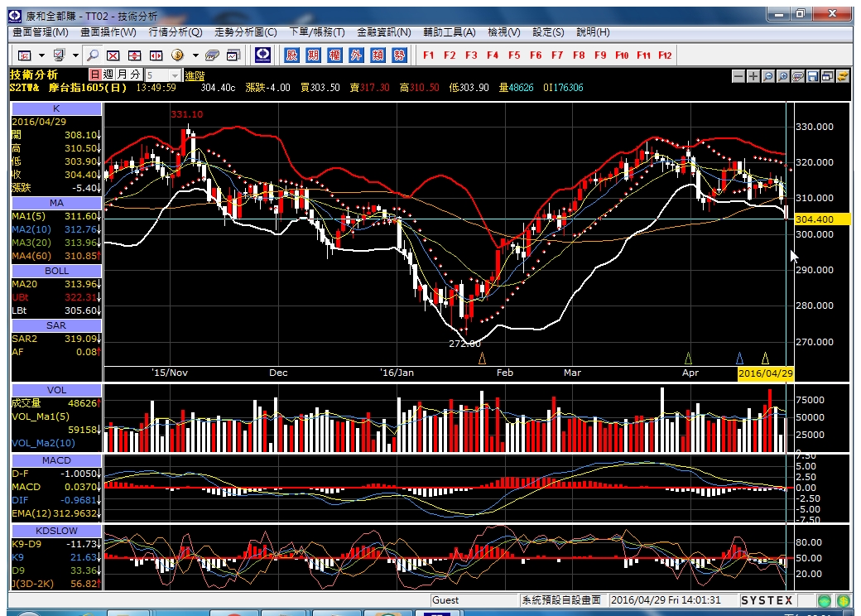Click the magnifier search icon in toolbar
This screenshot has width=861, height=616.
tap(93, 55)
